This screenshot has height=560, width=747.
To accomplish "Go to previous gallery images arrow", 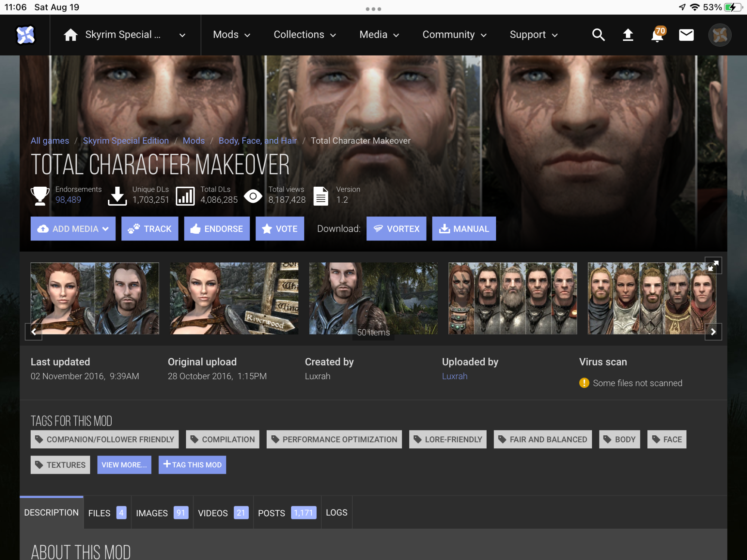I will 34,332.
